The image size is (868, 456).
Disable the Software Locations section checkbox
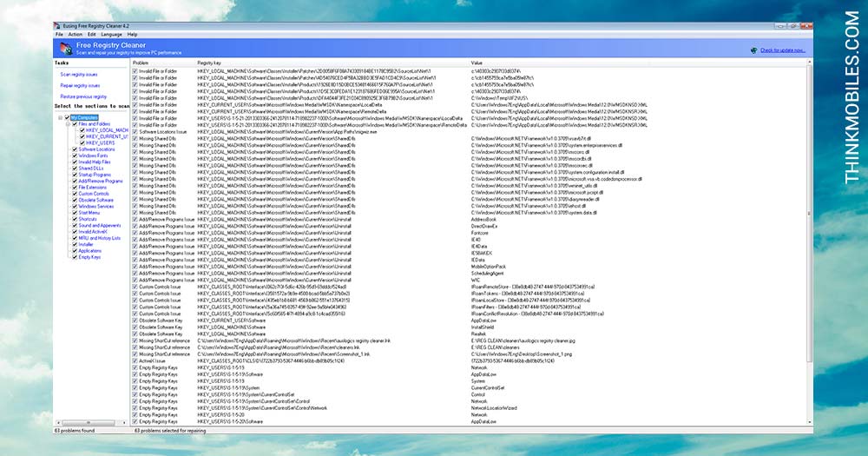[75, 149]
